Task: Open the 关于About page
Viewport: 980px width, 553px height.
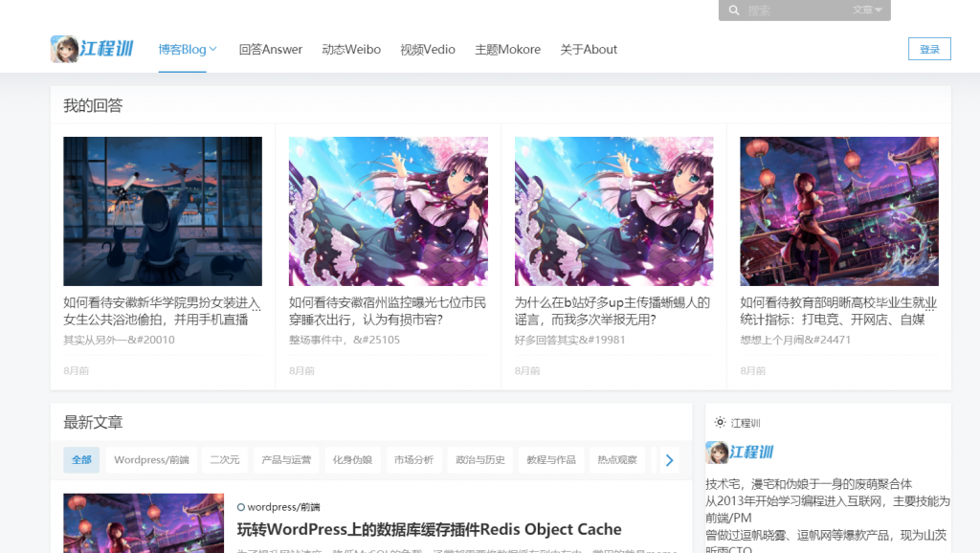Action: click(589, 49)
